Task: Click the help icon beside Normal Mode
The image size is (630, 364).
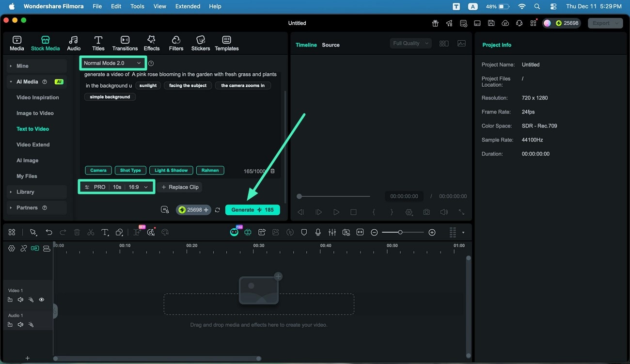Action: 151,63
